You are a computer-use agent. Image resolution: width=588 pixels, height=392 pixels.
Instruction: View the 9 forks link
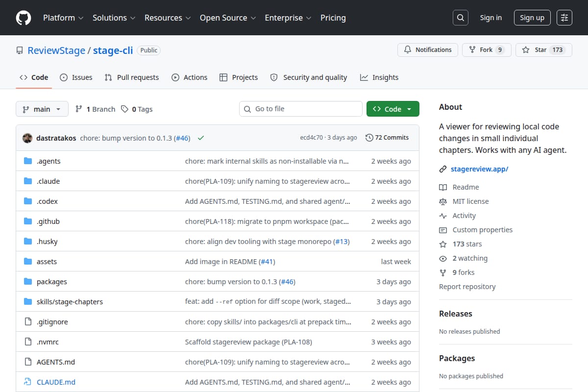pos(464,272)
